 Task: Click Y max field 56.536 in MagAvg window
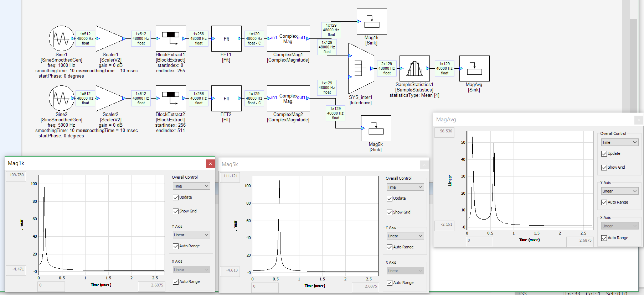445,133
